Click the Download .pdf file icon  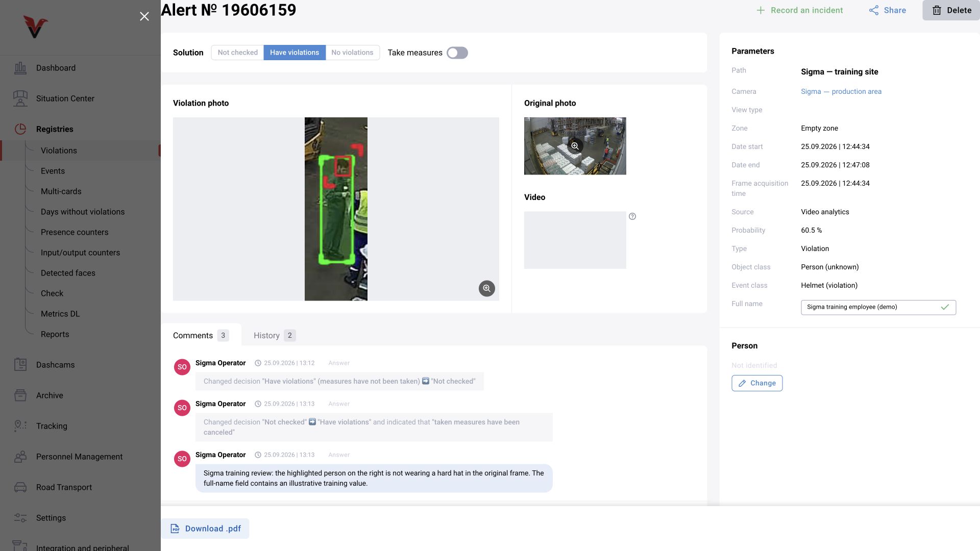click(x=175, y=529)
